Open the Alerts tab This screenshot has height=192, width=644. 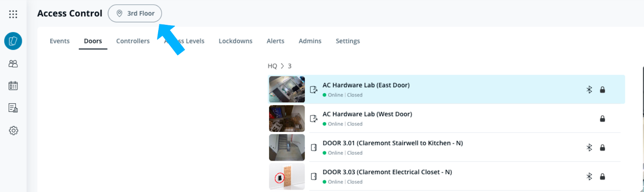pyautogui.click(x=275, y=41)
